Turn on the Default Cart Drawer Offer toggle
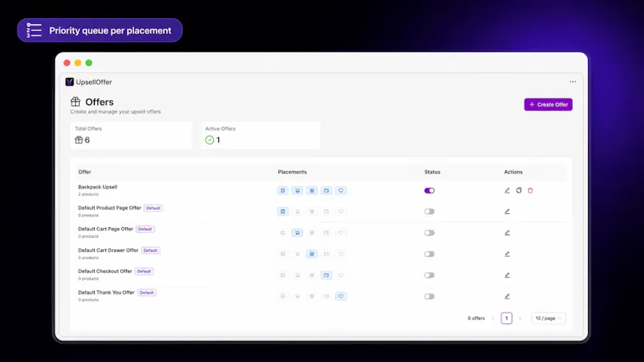The width and height of the screenshot is (644, 362). coord(429,254)
